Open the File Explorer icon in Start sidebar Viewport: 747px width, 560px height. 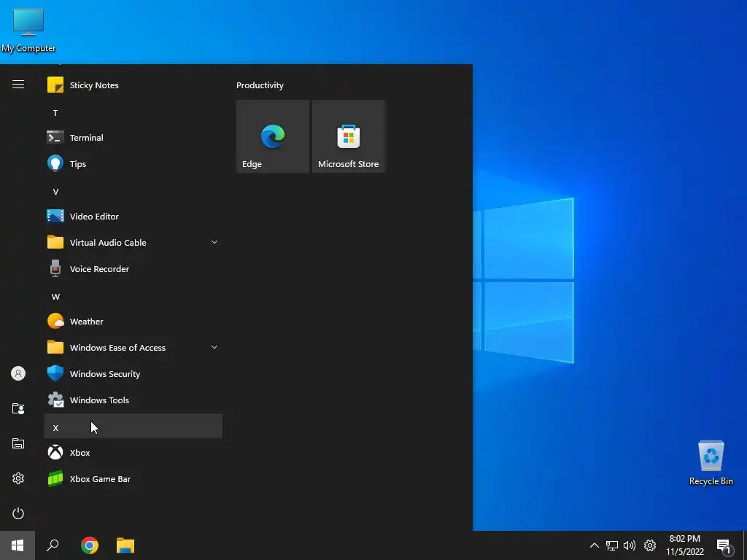(18, 443)
